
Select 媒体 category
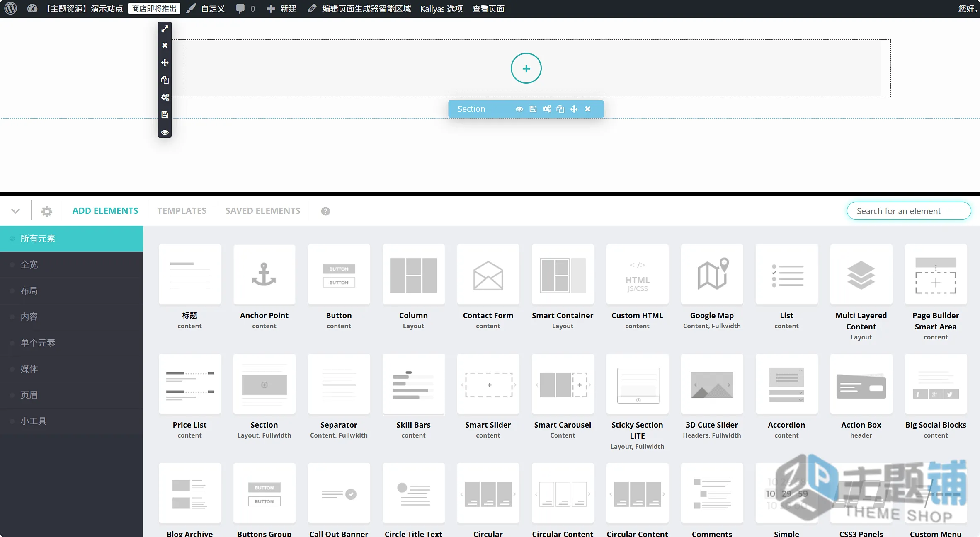71,369
